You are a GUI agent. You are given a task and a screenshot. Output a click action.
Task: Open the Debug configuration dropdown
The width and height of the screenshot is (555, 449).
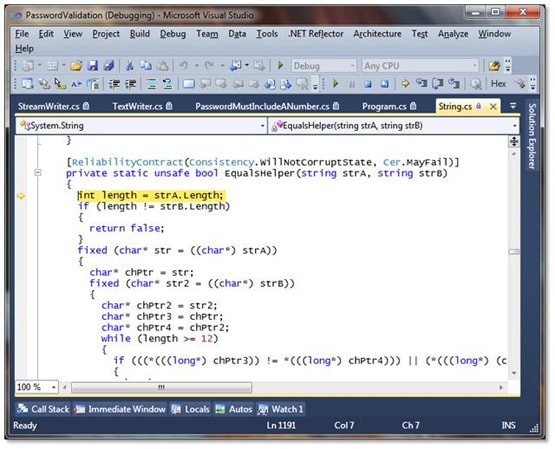pyautogui.click(x=324, y=66)
